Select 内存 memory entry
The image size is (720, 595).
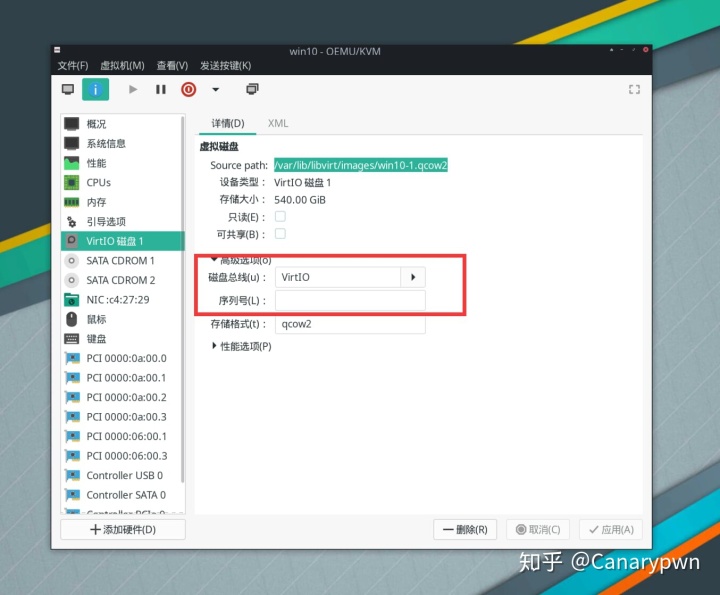pos(123,202)
